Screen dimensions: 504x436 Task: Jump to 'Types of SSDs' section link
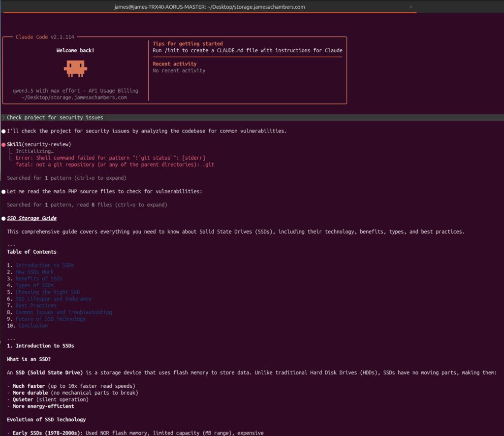34,285
